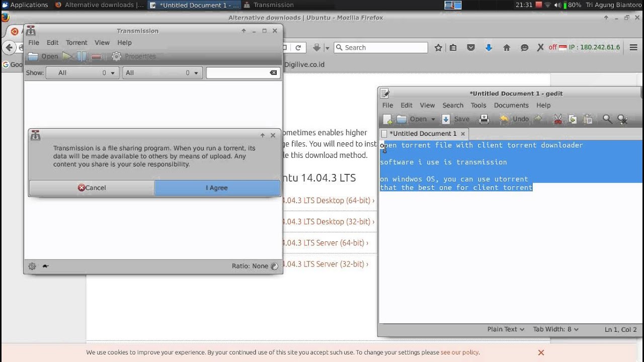This screenshot has width=644, height=362.
Task: Click Firefox Search input field
Action: pos(381,48)
